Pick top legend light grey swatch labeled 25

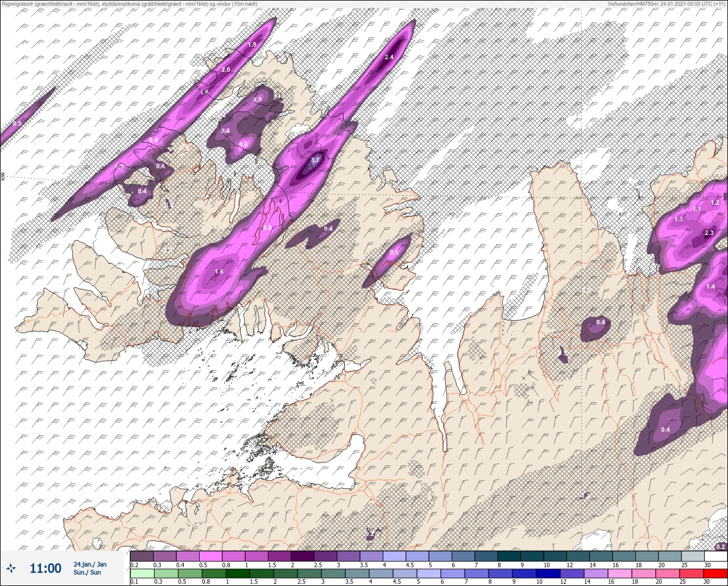pyautogui.click(x=693, y=556)
